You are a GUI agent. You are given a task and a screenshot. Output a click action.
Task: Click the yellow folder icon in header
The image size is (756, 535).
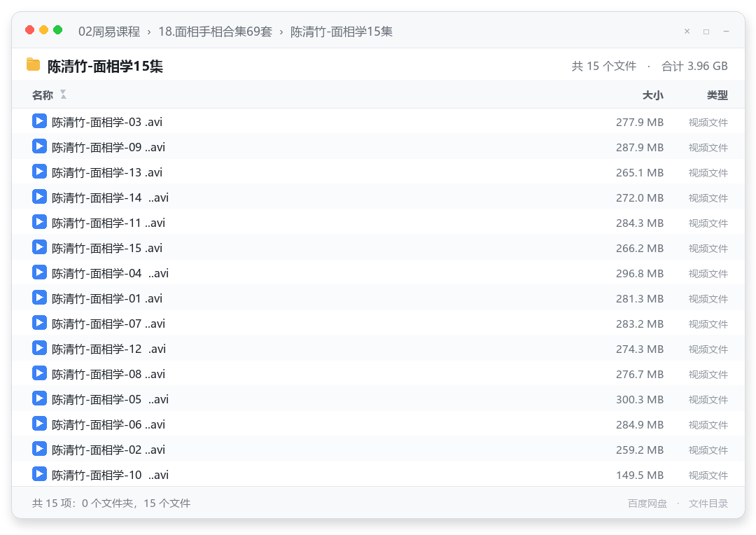pyautogui.click(x=34, y=64)
